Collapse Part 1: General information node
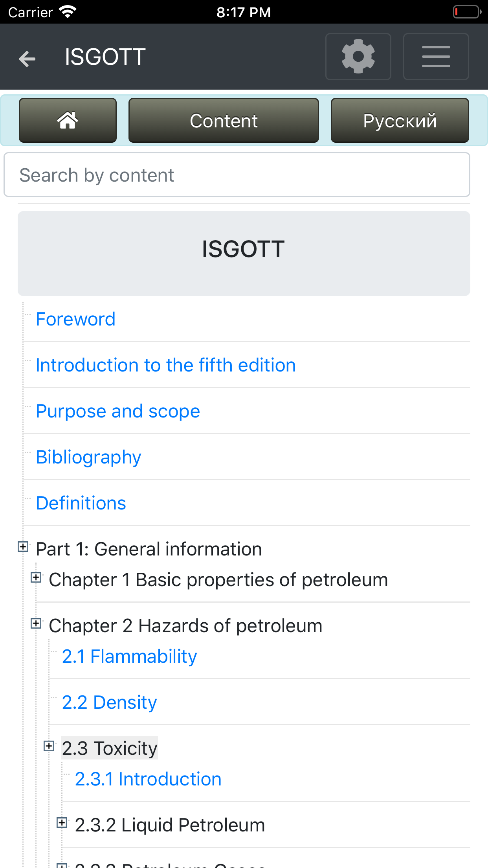This screenshot has height=868, width=488. [23, 547]
